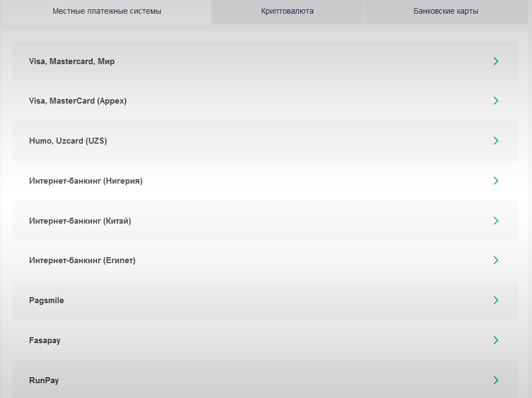Pick the Humo, Uzcard (UZS) method text
Viewport: 532px width, 398px height.
coord(68,141)
